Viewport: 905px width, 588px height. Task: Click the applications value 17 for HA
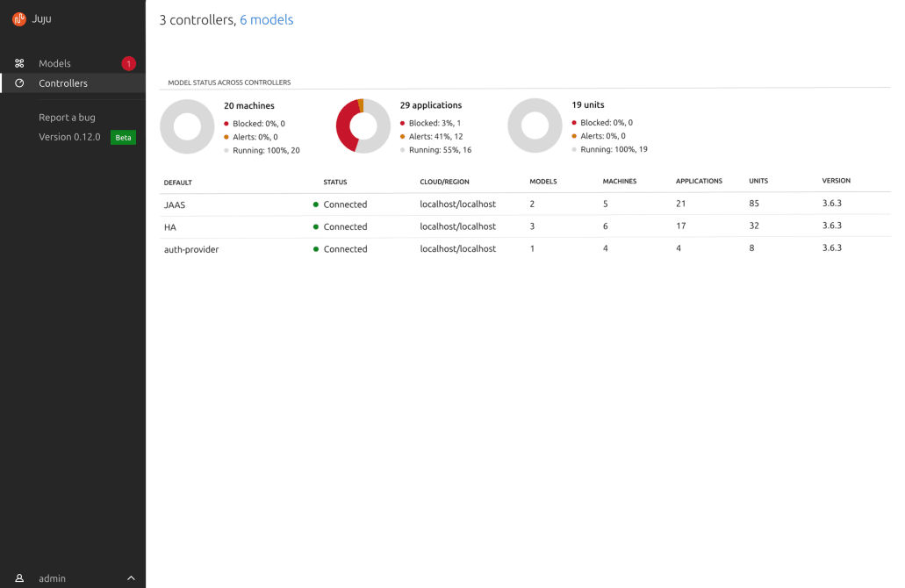click(681, 226)
